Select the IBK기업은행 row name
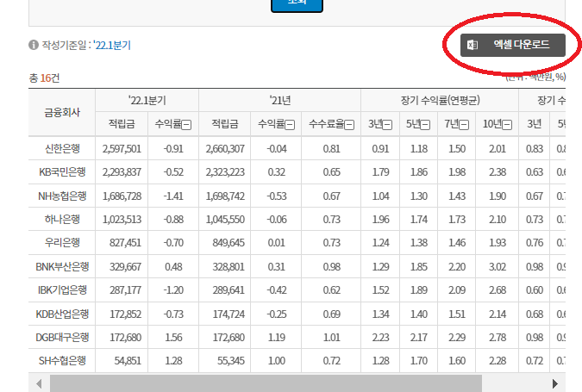The height and width of the screenshot is (392, 582). [x=62, y=290]
